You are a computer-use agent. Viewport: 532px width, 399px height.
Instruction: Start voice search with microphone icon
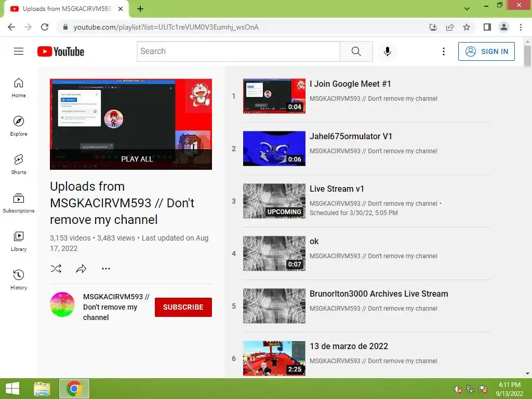pos(388,51)
